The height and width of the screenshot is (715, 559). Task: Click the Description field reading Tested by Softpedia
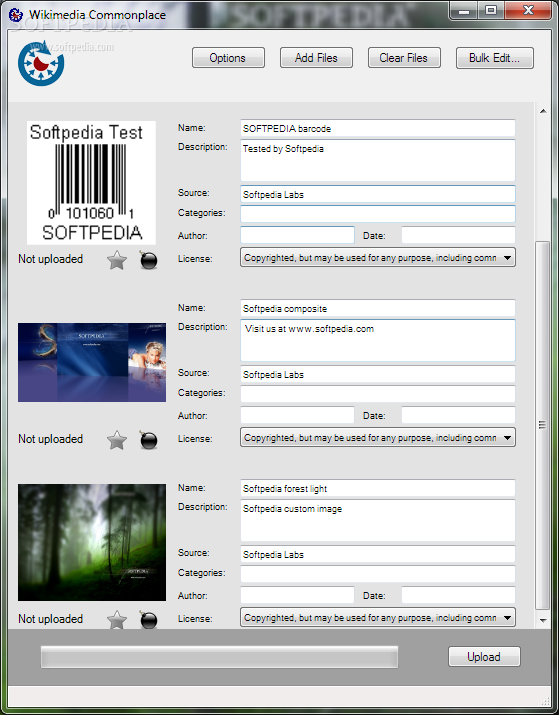pyautogui.click(x=378, y=161)
